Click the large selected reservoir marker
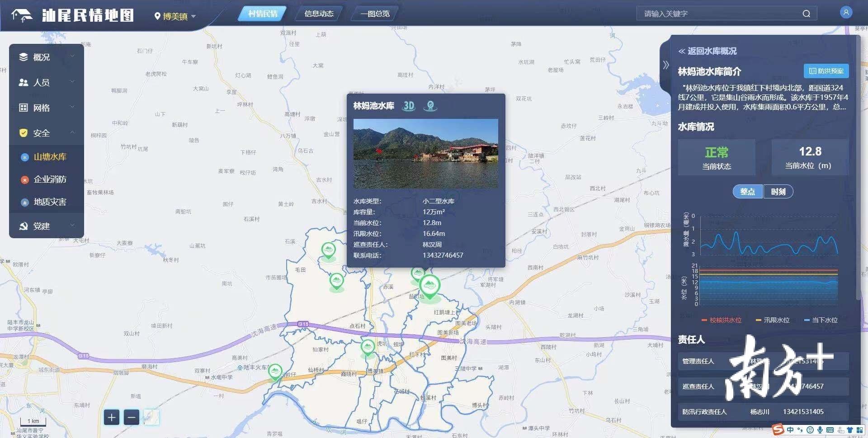868x438 pixels. tap(429, 287)
